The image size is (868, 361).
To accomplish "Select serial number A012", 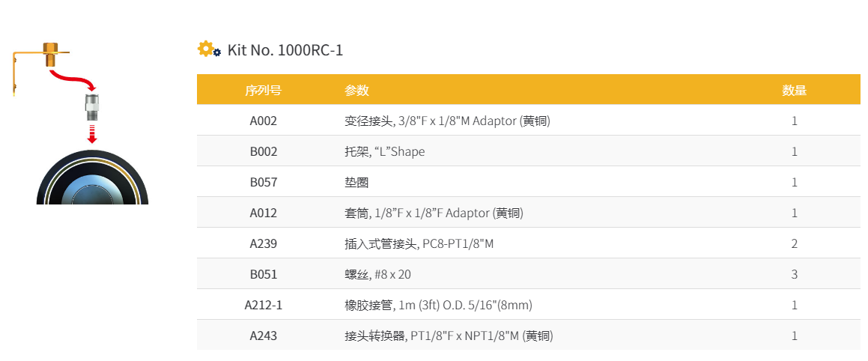I will tap(263, 213).
